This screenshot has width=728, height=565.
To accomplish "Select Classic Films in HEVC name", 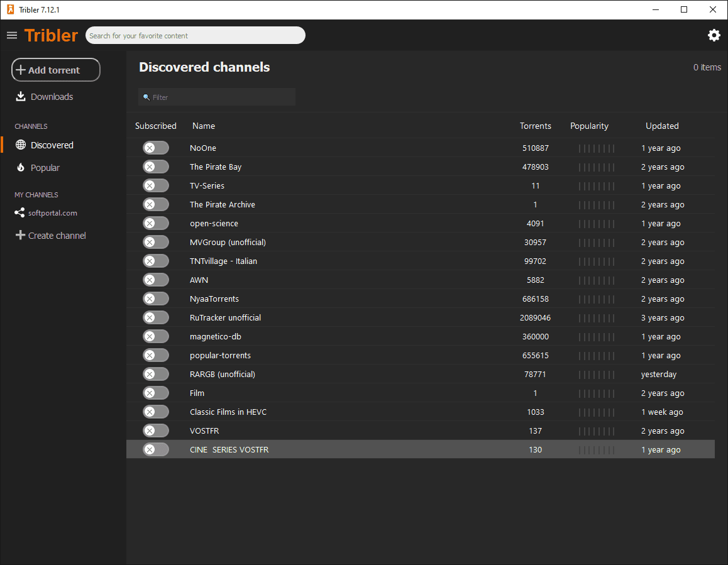I will point(228,412).
